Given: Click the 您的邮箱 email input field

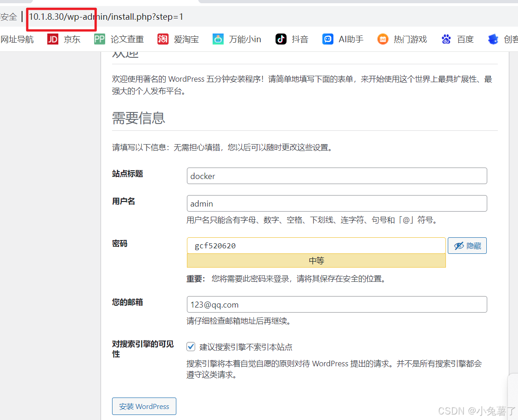Looking at the screenshot, I should point(337,304).
